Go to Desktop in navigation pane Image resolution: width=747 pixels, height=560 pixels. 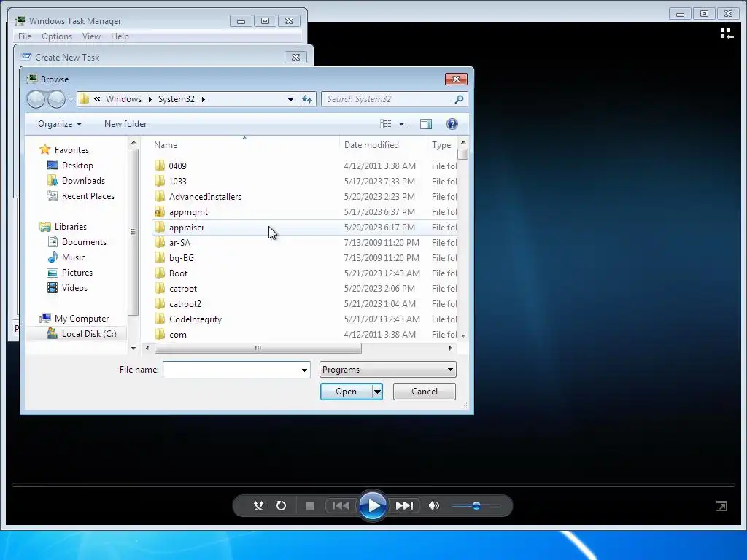(x=77, y=166)
